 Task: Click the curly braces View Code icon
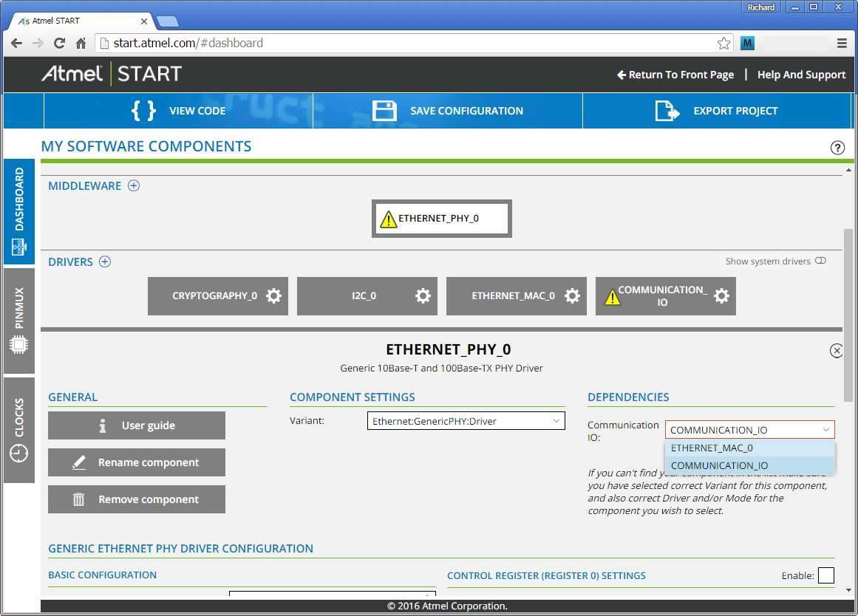tap(143, 111)
